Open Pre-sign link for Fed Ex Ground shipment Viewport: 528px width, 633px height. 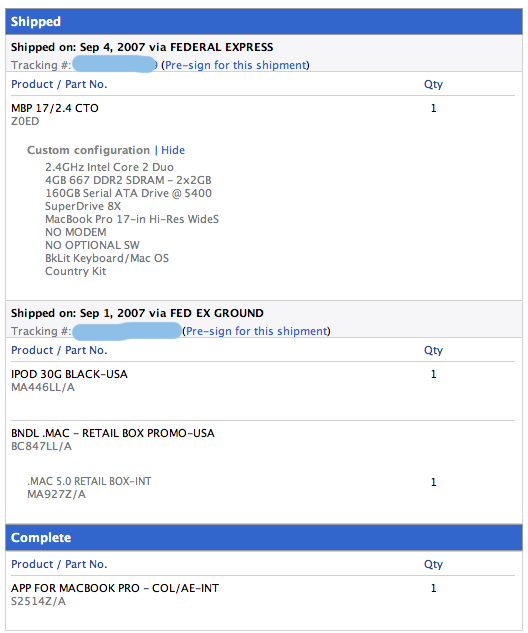257,331
